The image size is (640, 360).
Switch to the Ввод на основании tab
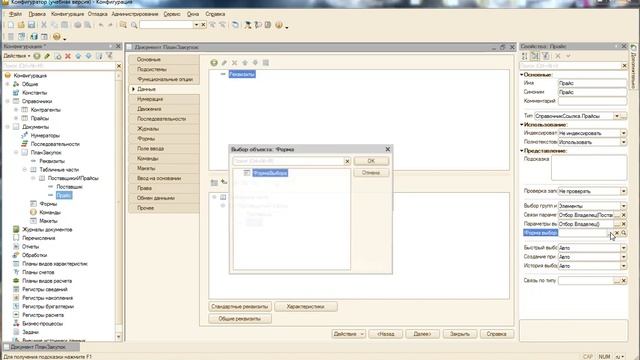[164, 178]
